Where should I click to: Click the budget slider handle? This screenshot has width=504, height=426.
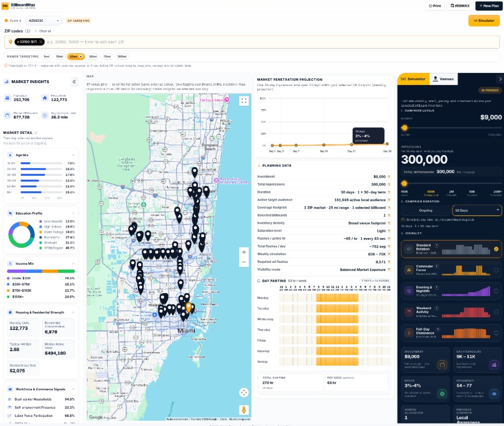coord(405,128)
